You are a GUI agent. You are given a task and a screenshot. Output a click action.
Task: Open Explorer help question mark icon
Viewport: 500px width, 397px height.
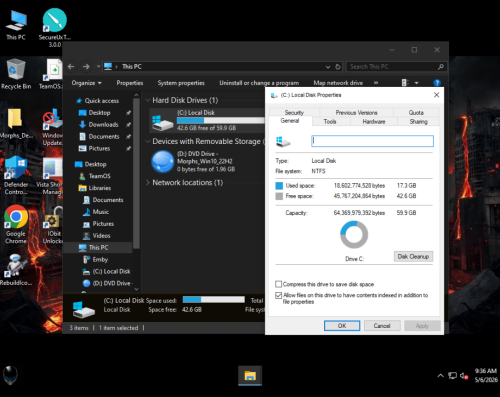click(x=437, y=83)
